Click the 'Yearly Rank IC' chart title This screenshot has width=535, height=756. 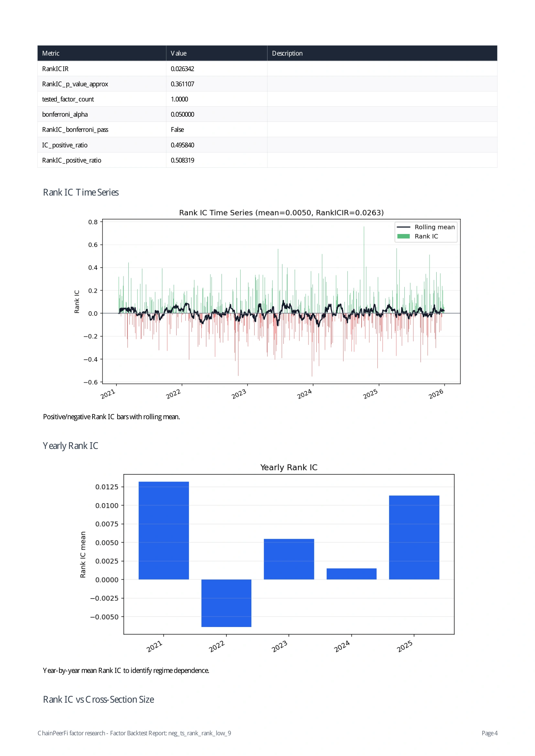pyautogui.click(x=289, y=468)
